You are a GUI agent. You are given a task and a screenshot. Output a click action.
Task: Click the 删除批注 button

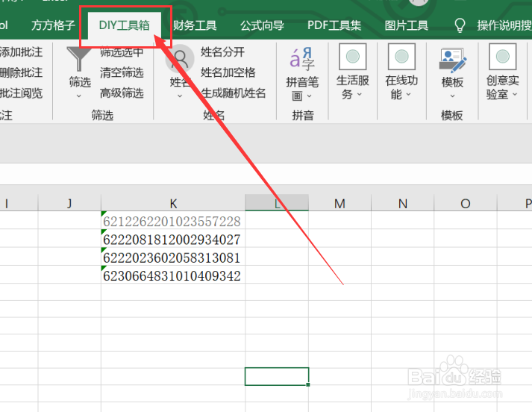click(x=21, y=72)
